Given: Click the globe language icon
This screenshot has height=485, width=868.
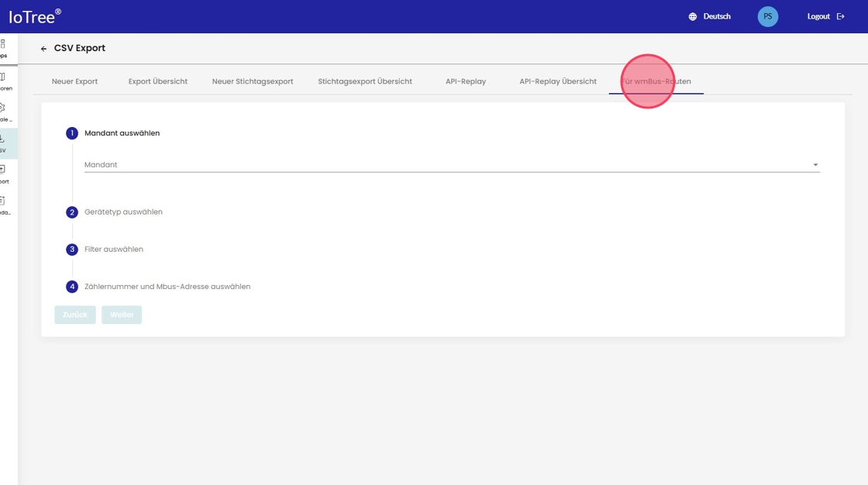Looking at the screenshot, I should tap(693, 16).
